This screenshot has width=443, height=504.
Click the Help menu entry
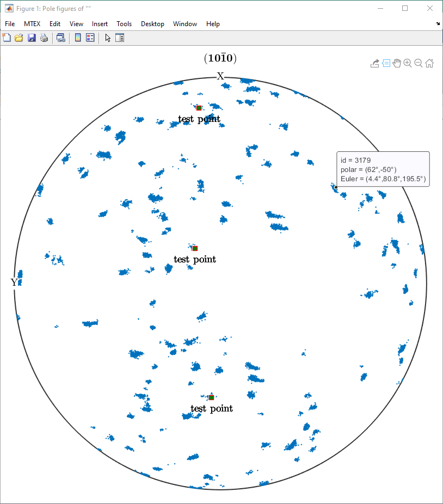213,23
